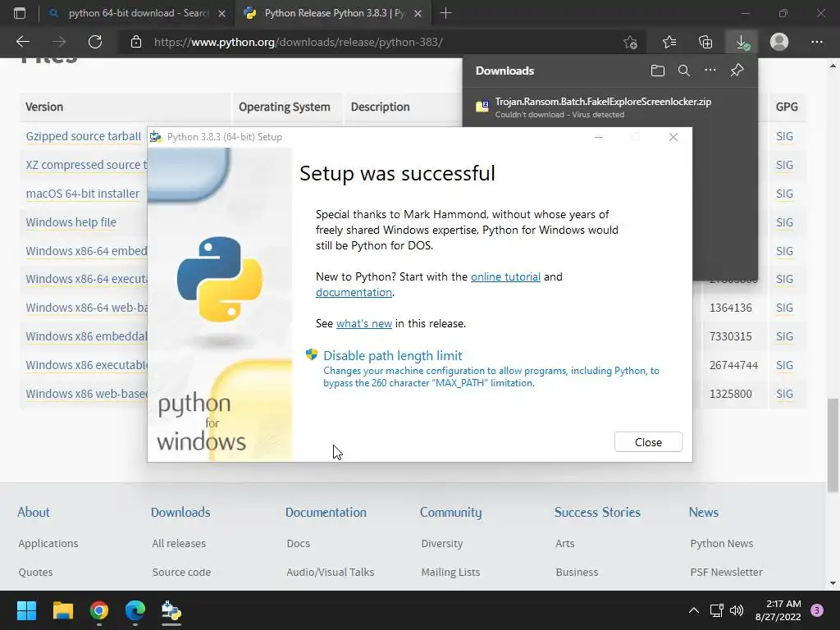
Task: Close the Python Release 3.8.3 tab
Action: click(418, 13)
